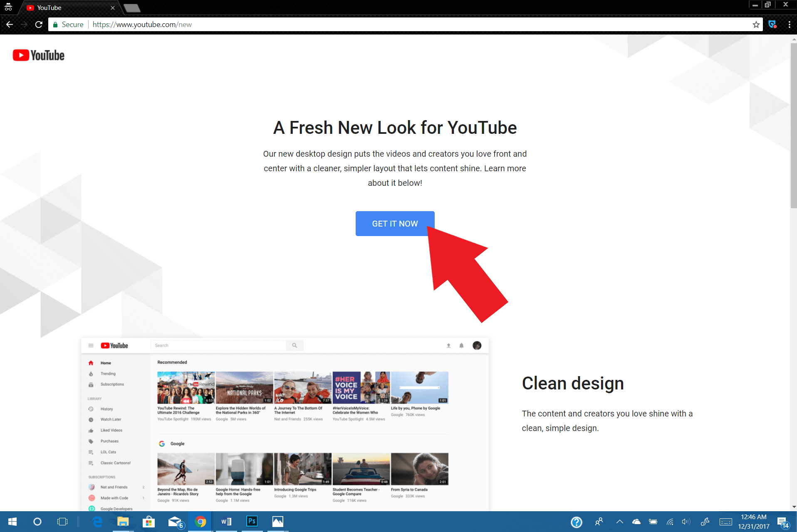Image resolution: width=797 pixels, height=532 pixels.
Task: Click the notification bell icon
Action: click(x=461, y=345)
